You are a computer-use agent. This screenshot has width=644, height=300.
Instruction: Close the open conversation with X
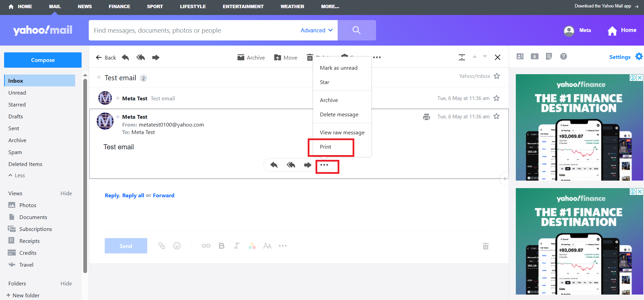point(497,57)
